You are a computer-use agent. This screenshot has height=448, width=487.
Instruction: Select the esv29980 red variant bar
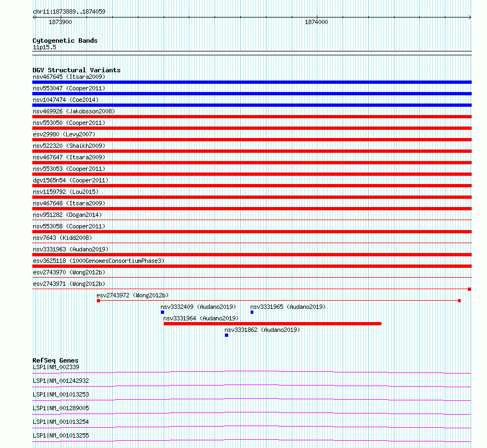click(x=252, y=140)
